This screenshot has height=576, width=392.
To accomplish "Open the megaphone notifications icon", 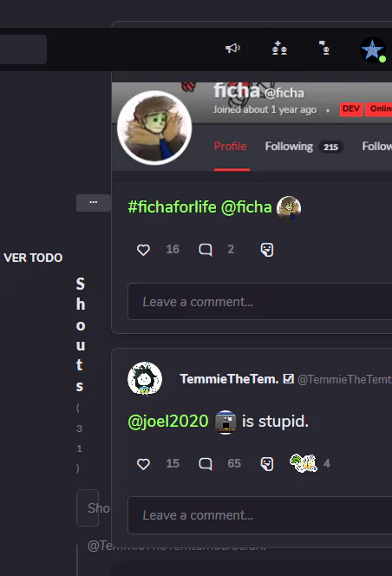I will 232,48.
